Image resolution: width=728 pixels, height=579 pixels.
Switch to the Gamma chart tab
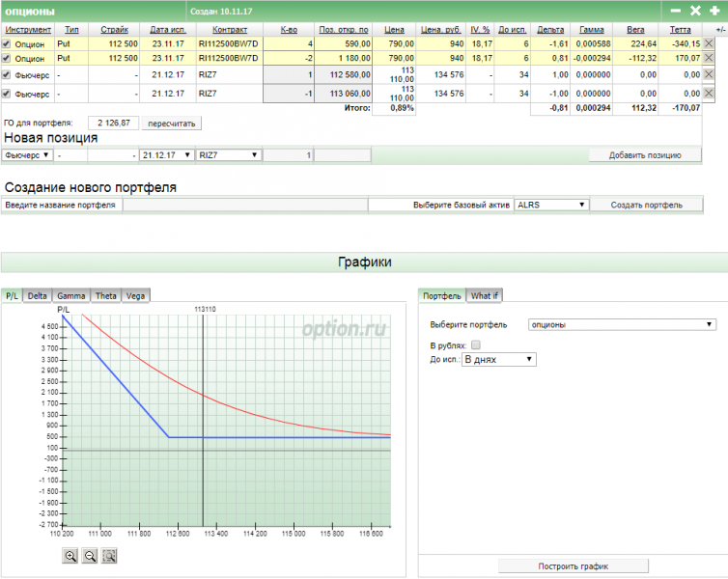coord(70,295)
